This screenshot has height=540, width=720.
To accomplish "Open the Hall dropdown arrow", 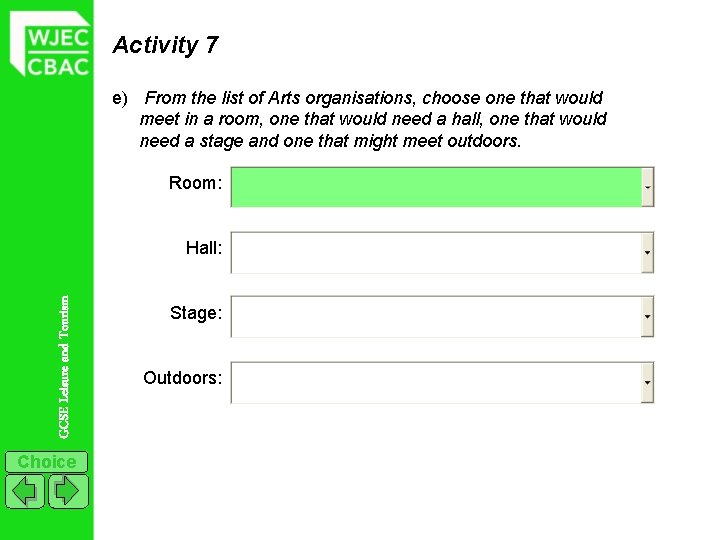I will [647, 253].
